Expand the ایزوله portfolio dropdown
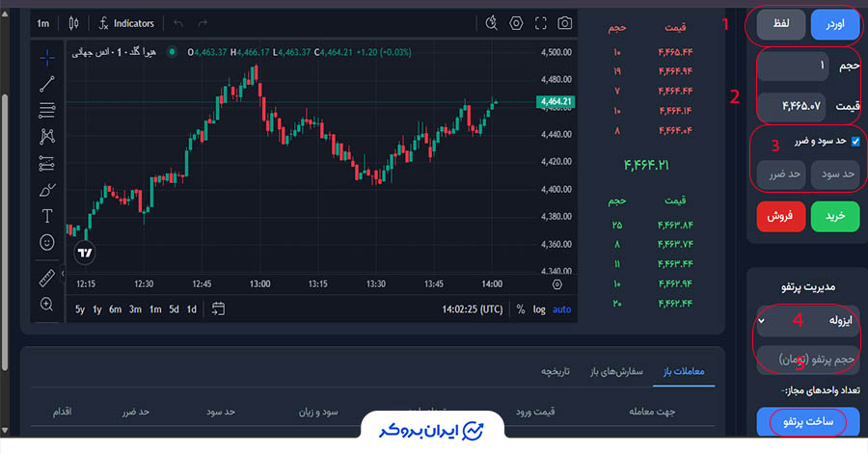The width and height of the screenshot is (868, 454). (x=807, y=320)
